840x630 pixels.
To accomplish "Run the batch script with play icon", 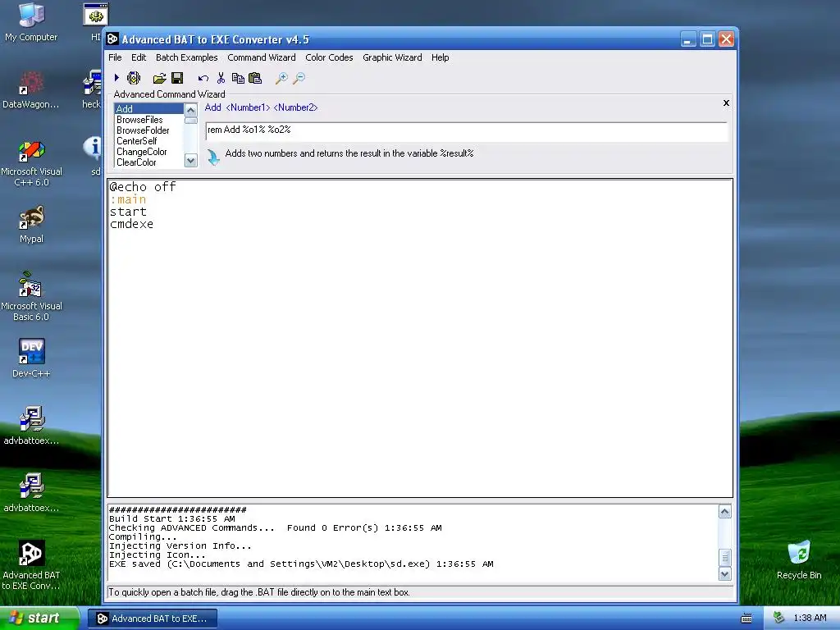I will click(116, 78).
